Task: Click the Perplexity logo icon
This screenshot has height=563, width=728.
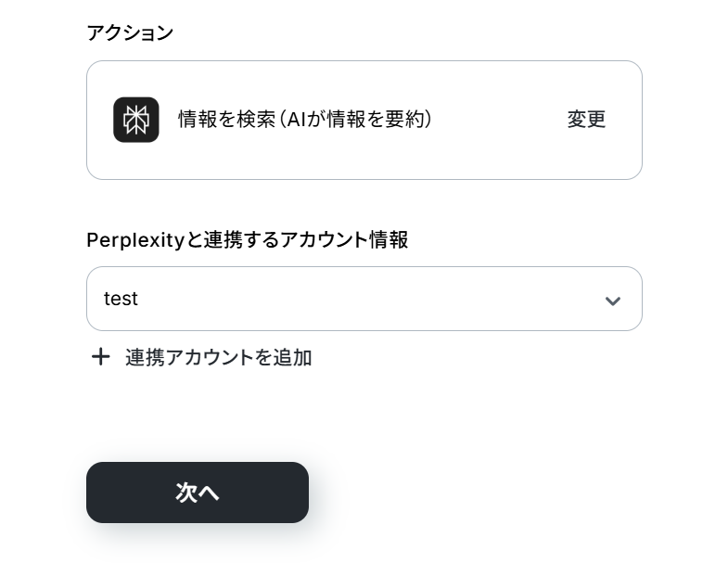Action: 136,120
